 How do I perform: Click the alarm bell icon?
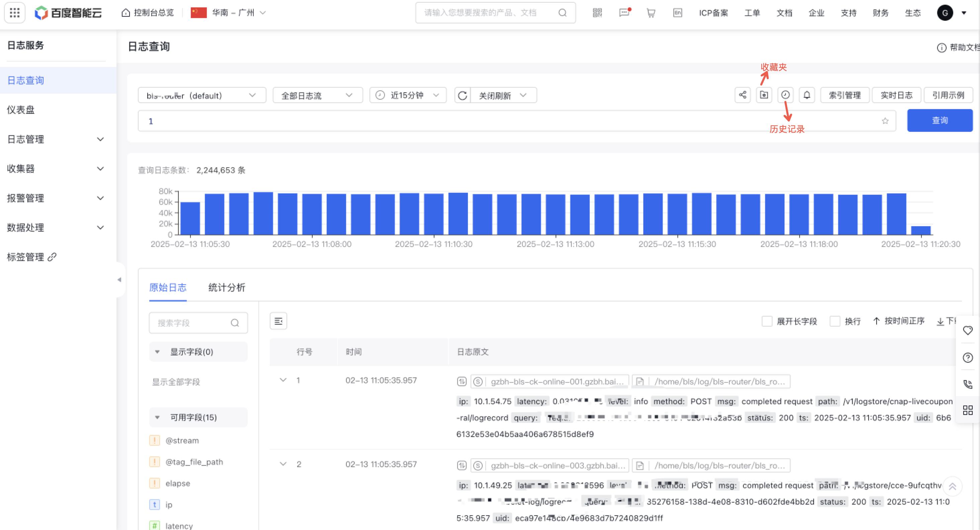tap(807, 95)
